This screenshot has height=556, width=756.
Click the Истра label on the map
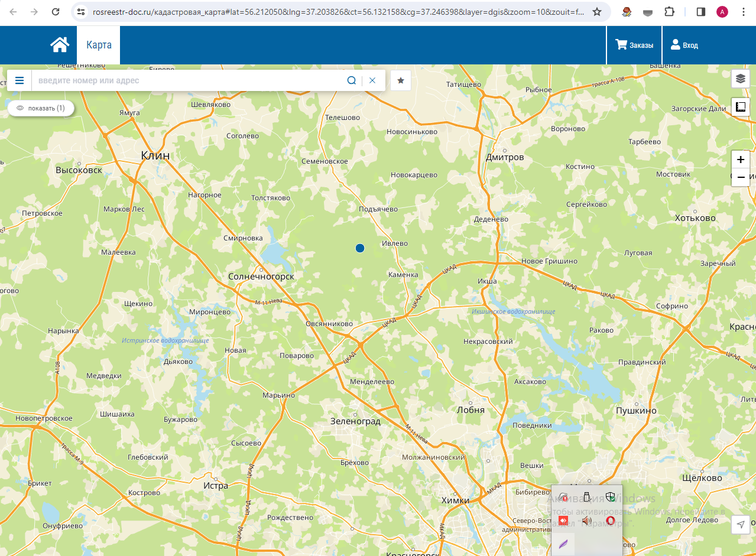(215, 486)
